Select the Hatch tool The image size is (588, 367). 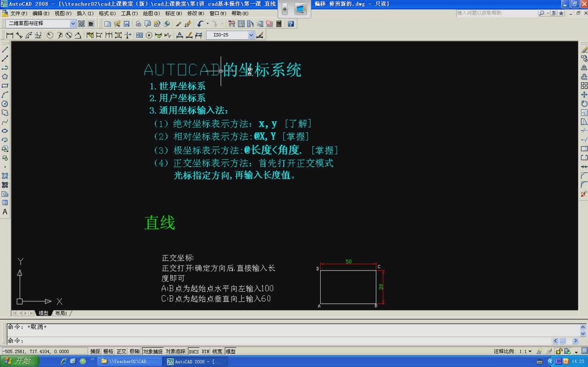coord(5,176)
